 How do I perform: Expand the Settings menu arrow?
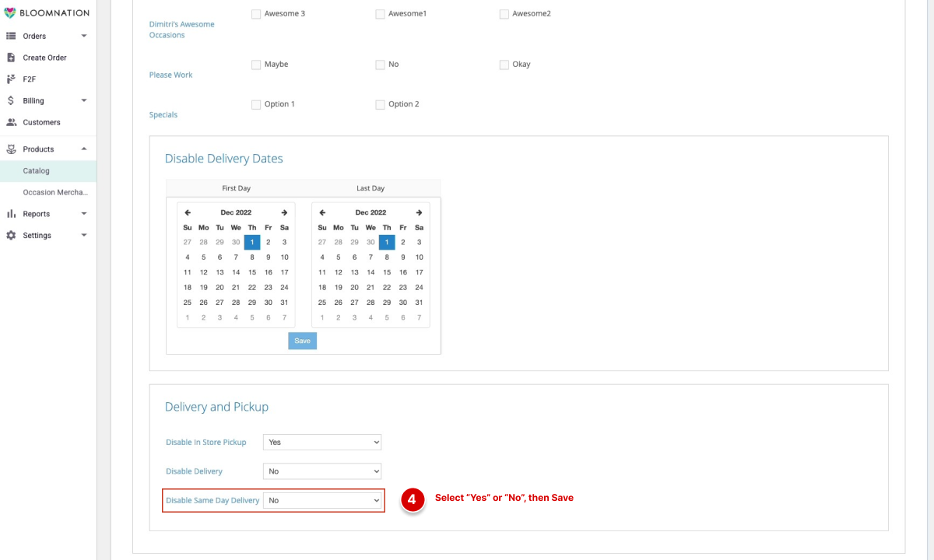84,236
